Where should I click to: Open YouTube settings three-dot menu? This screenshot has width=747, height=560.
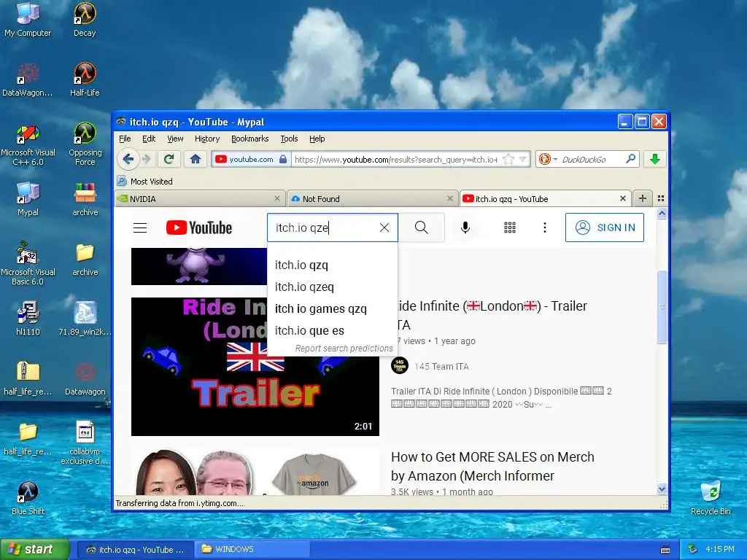[x=544, y=227]
